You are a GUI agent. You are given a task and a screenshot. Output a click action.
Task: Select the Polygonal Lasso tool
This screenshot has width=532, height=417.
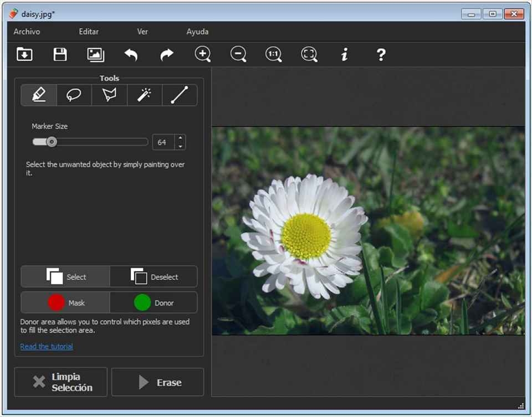coord(109,95)
